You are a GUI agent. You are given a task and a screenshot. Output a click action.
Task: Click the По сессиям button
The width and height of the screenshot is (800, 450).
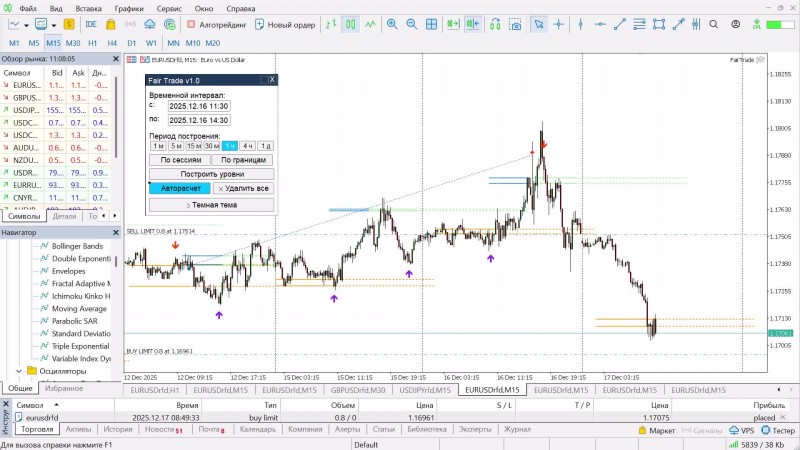181,160
